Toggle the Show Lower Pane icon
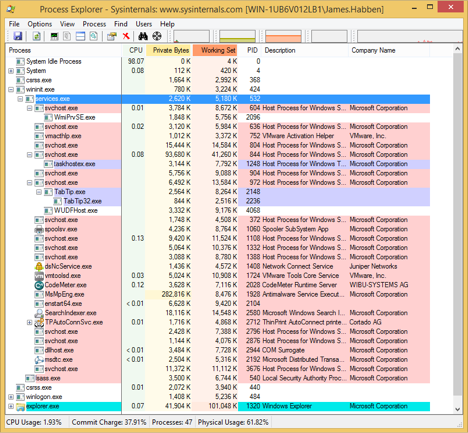The width and height of the screenshot is (468, 433). tap(80, 36)
